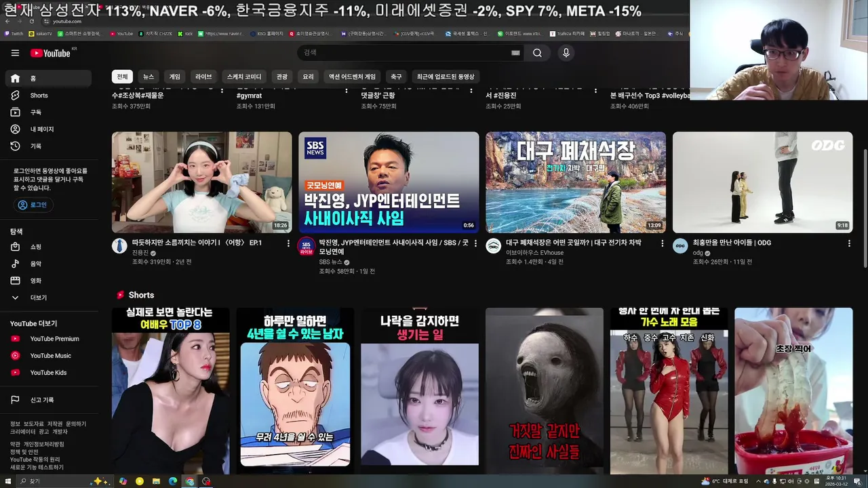
Task: Select the 뉴스 filter chip
Action: (x=149, y=77)
